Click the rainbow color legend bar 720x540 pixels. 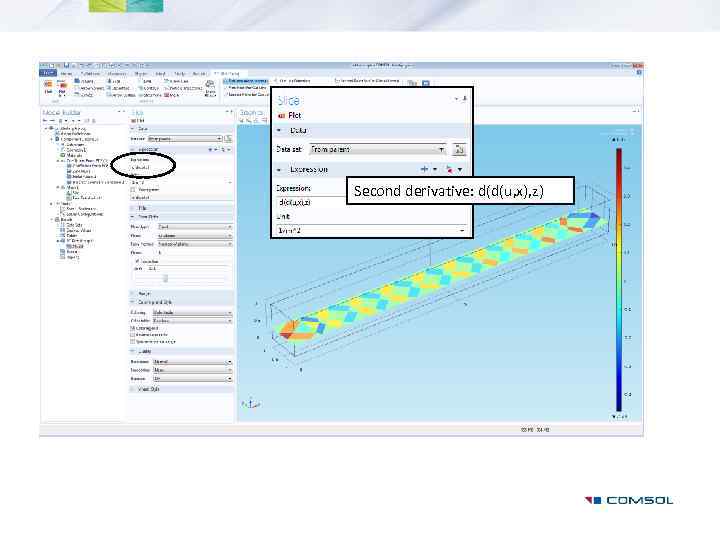[x=619, y=280]
